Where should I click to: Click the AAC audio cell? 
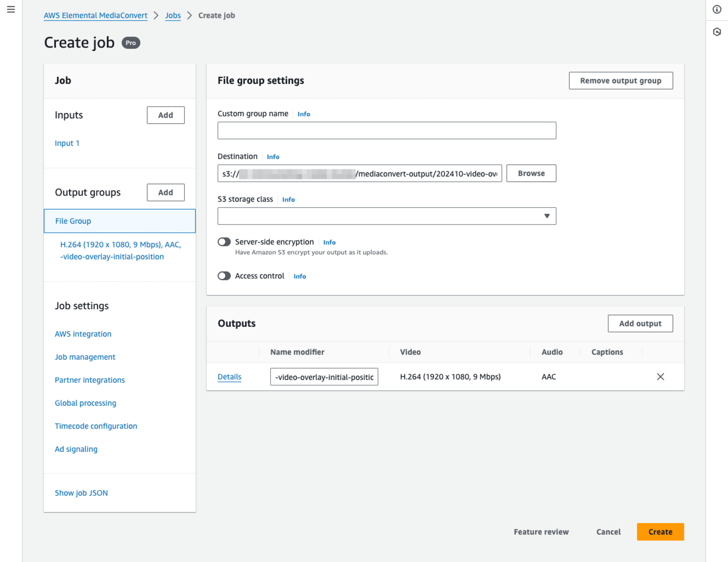549,377
